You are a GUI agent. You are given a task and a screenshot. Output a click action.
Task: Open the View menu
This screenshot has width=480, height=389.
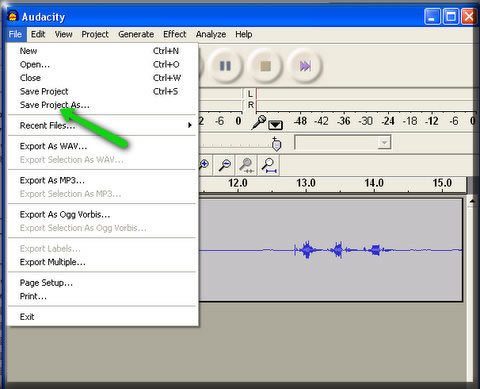point(63,34)
